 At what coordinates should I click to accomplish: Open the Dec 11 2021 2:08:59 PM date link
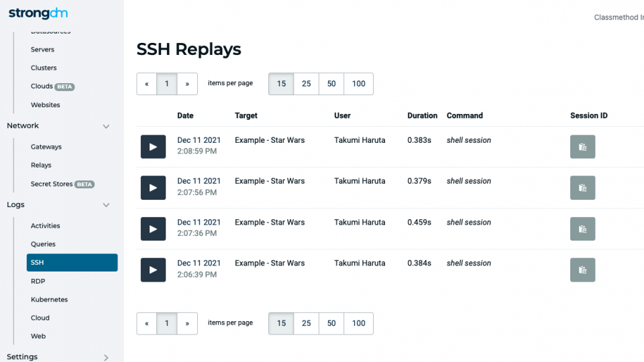[199, 145]
